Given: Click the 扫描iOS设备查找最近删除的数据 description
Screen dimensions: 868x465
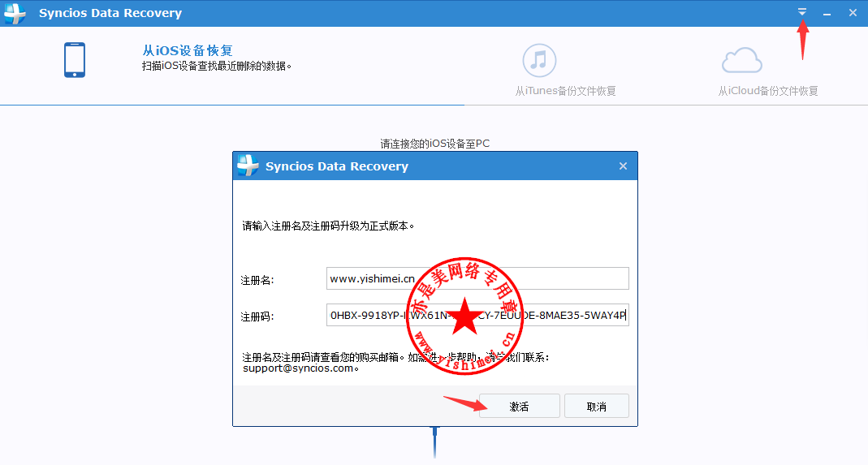Looking at the screenshot, I should tap(217, 66).
